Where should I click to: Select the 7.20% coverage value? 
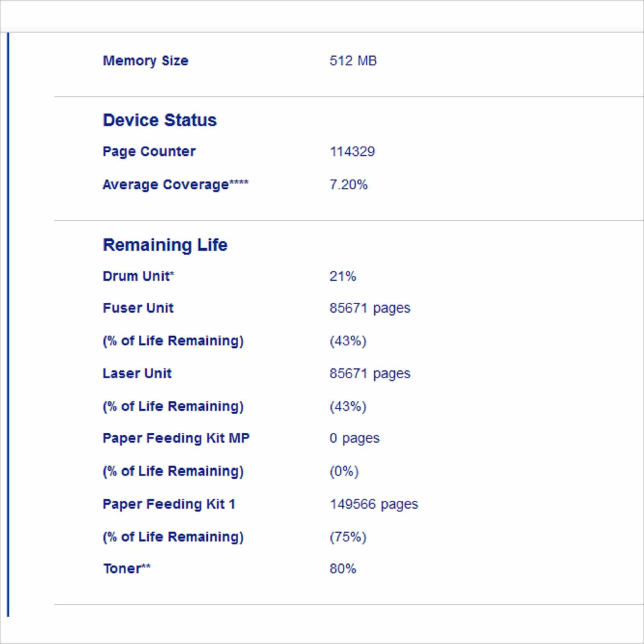[349, 185]
